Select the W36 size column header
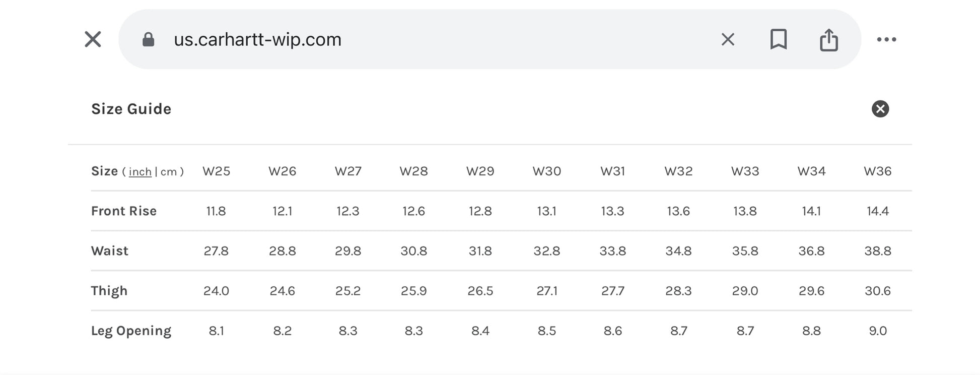980x375 pixels. click(877, 171)
